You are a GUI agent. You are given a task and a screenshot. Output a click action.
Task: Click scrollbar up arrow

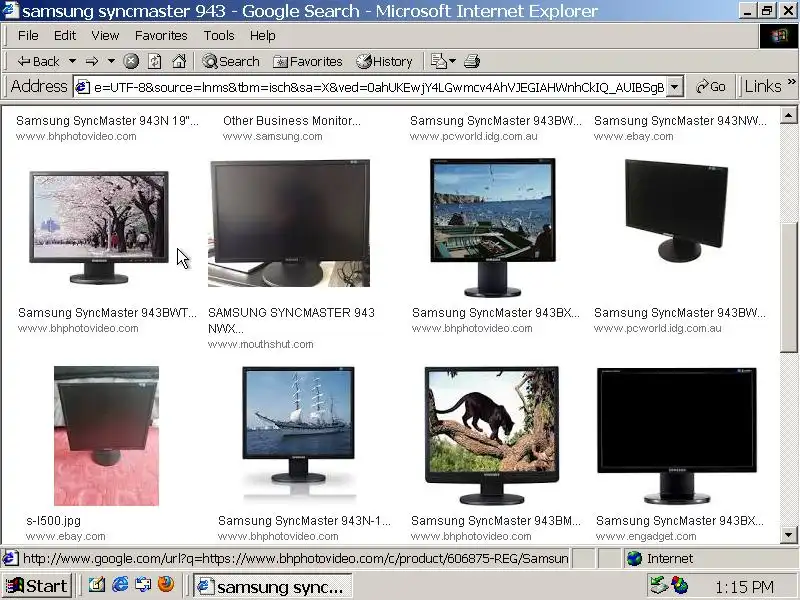coord(789,116)
